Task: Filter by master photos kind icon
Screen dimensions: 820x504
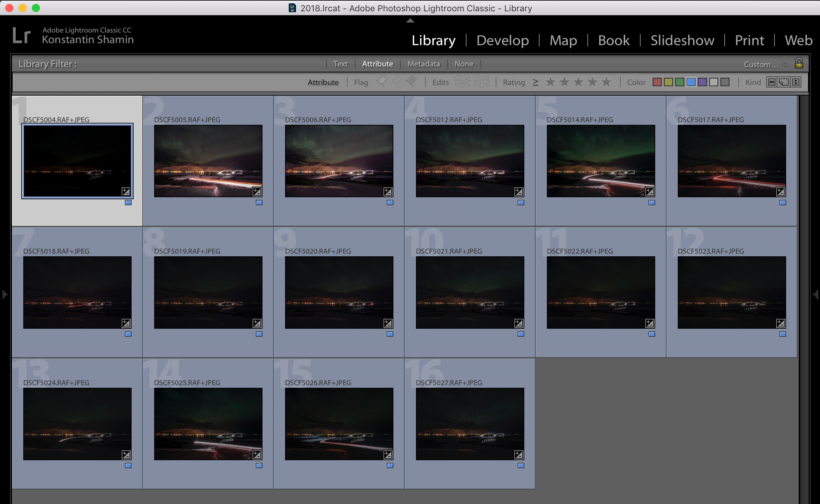Action: 771,82
